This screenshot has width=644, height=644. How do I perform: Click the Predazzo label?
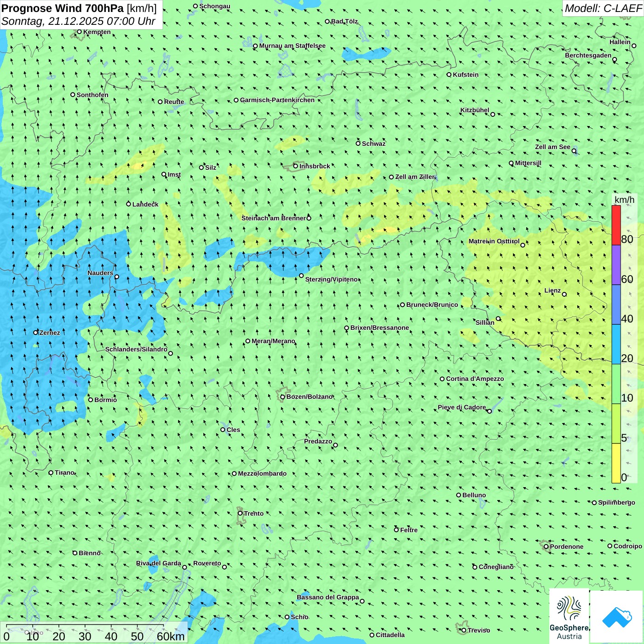point(318,441)
